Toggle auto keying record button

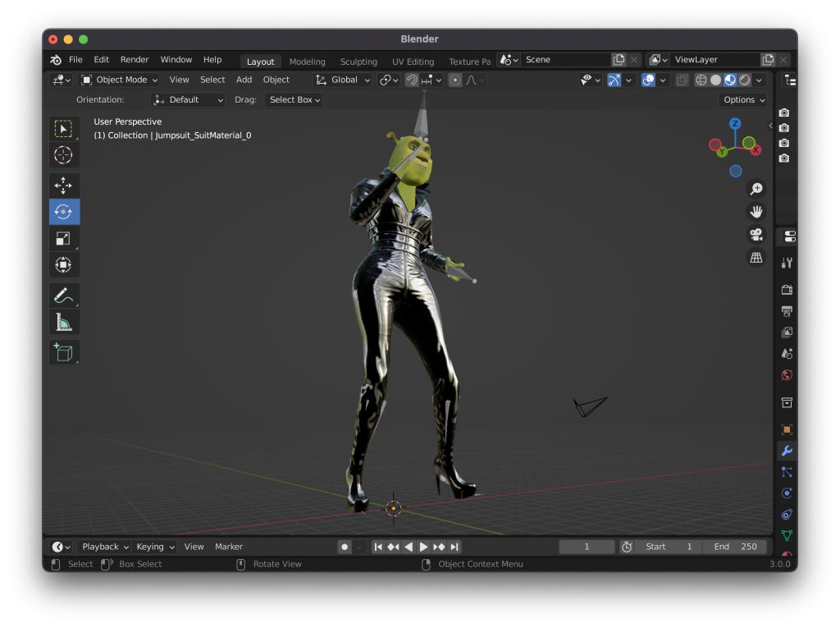pos(345,547)
